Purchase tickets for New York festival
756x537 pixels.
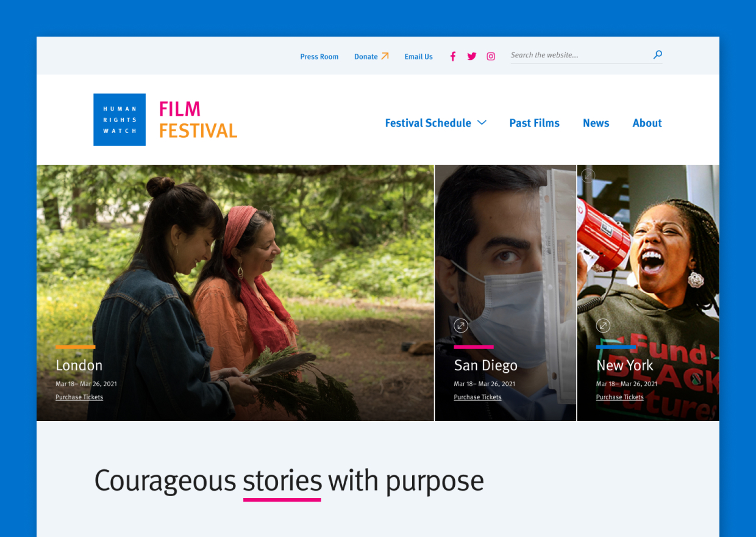point(619,397)
